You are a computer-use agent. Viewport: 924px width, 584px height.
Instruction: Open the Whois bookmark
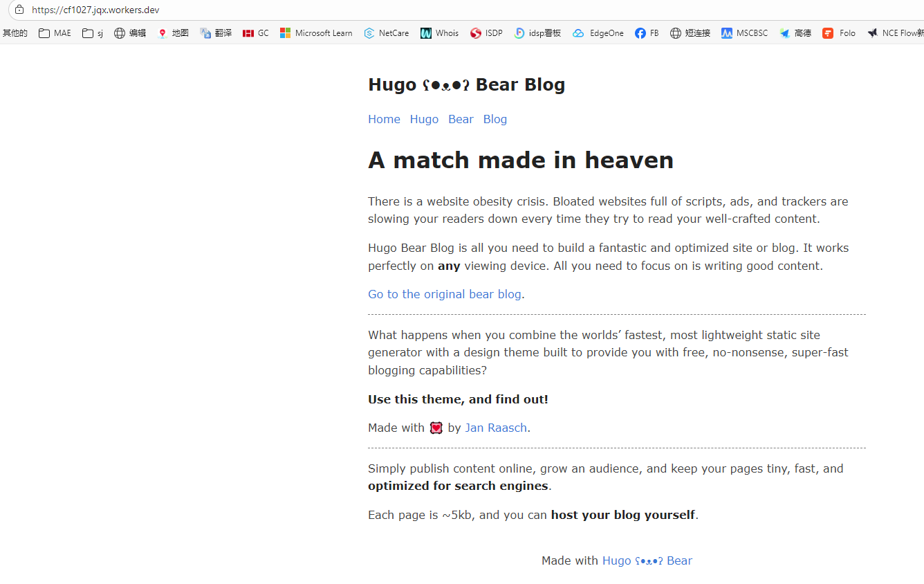[x=439, y=33]
